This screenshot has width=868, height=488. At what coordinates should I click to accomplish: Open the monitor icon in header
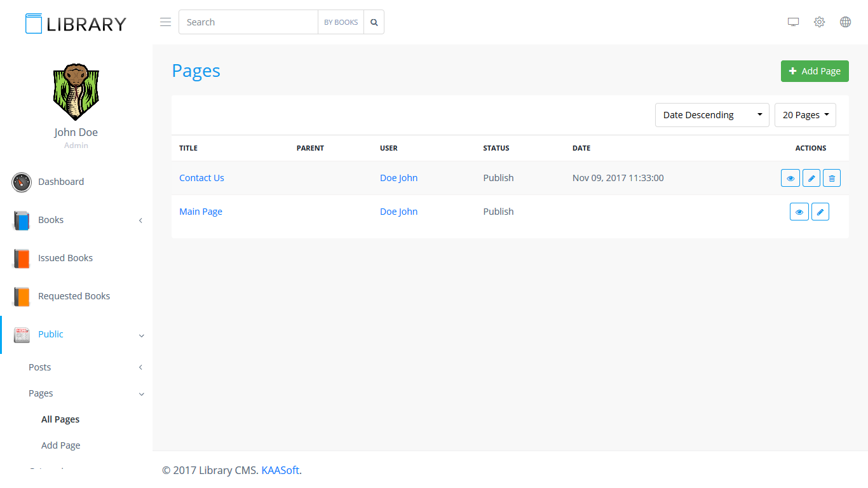793,22
